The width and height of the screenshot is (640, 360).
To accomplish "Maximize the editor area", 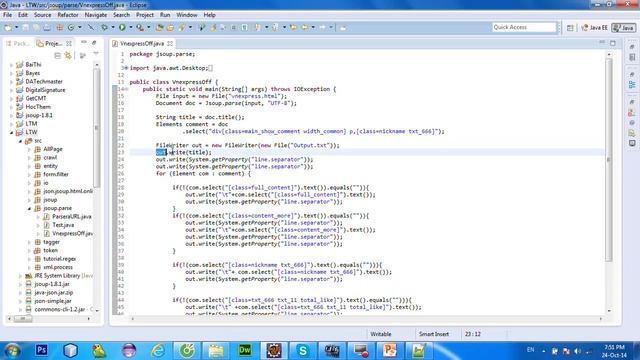I will (x=613, y=42).
